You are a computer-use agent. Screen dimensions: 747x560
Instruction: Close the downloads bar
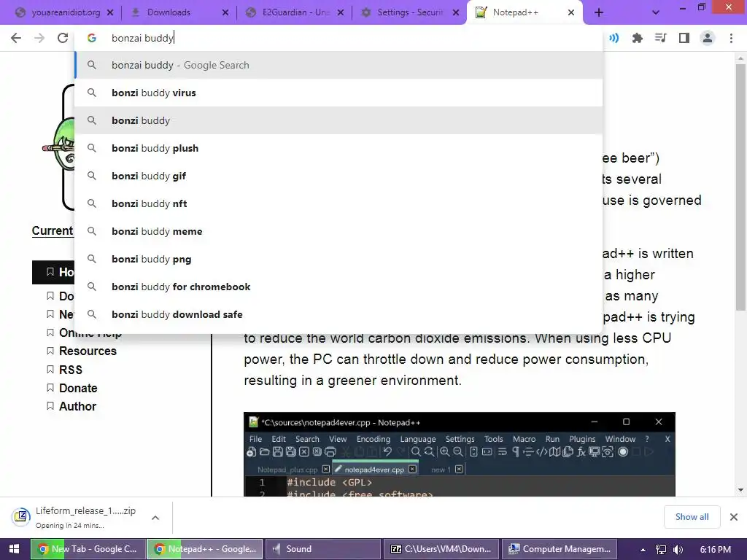click(734, 517)
